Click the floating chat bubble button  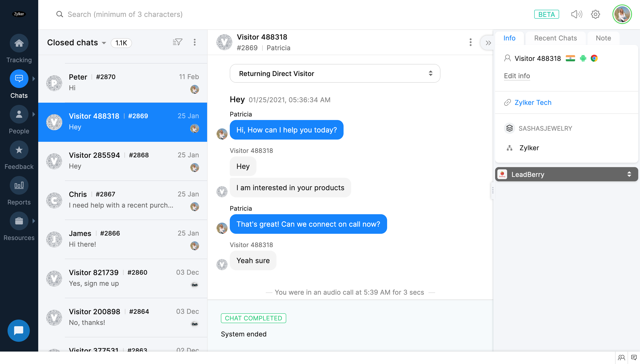pos(19,330)
